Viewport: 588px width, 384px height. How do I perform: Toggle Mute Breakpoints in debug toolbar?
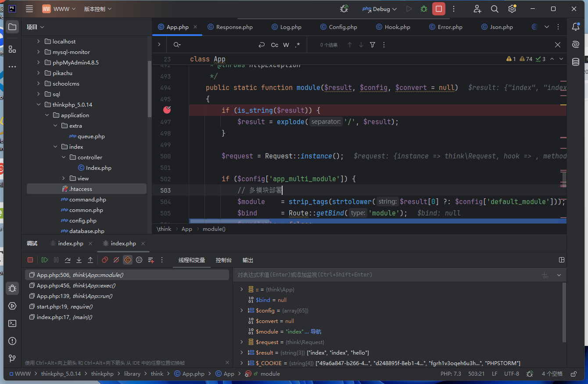point(116,260)
